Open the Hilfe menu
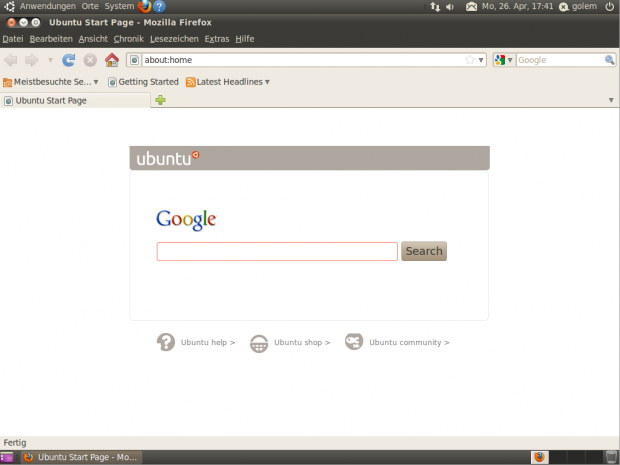 coord(245,39)
